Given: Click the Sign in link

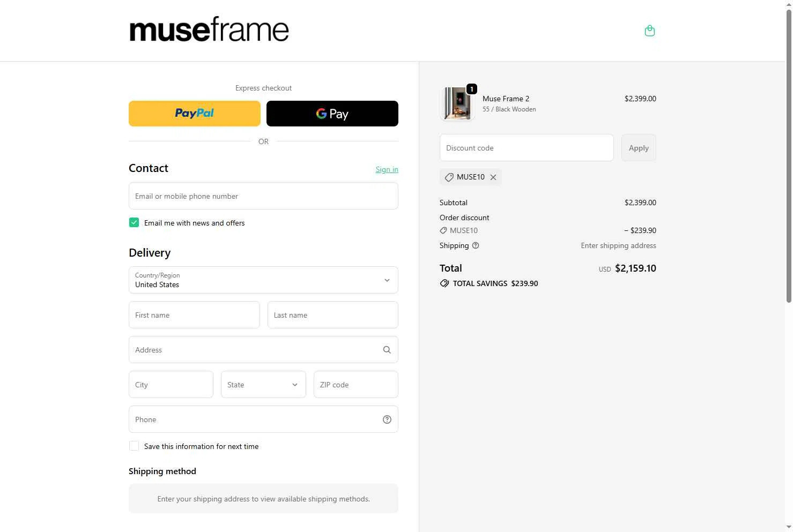Looking at the screenshot, I should click(x=387, y=169).
